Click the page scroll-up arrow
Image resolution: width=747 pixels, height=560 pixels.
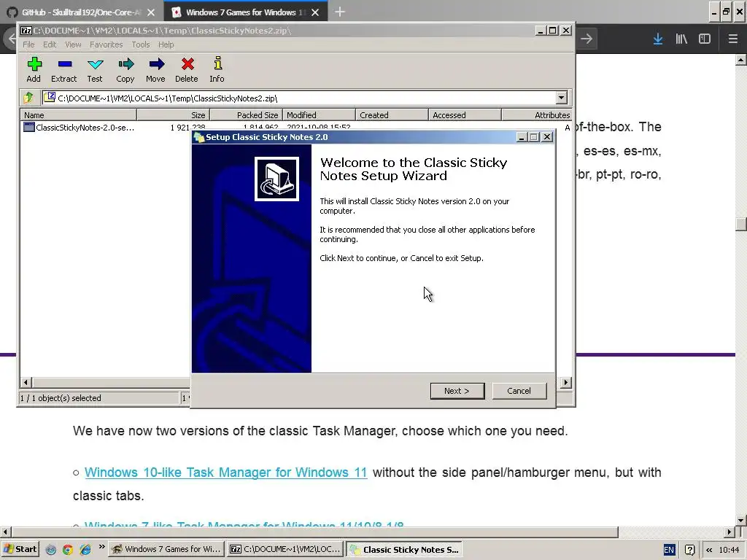click(x=741, y=60)
